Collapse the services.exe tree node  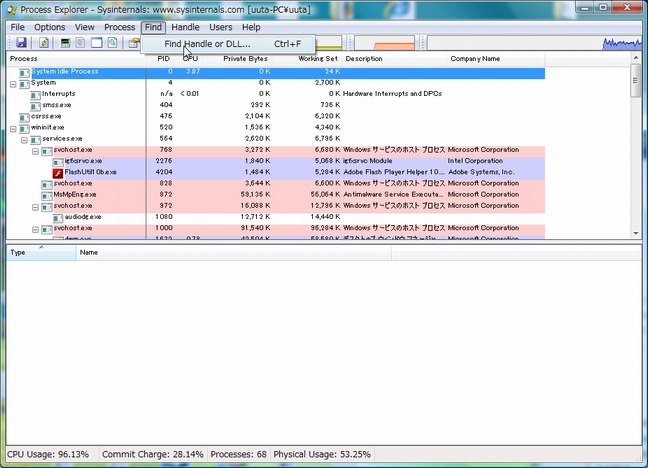pyautogui.click(x=24, y=140)
